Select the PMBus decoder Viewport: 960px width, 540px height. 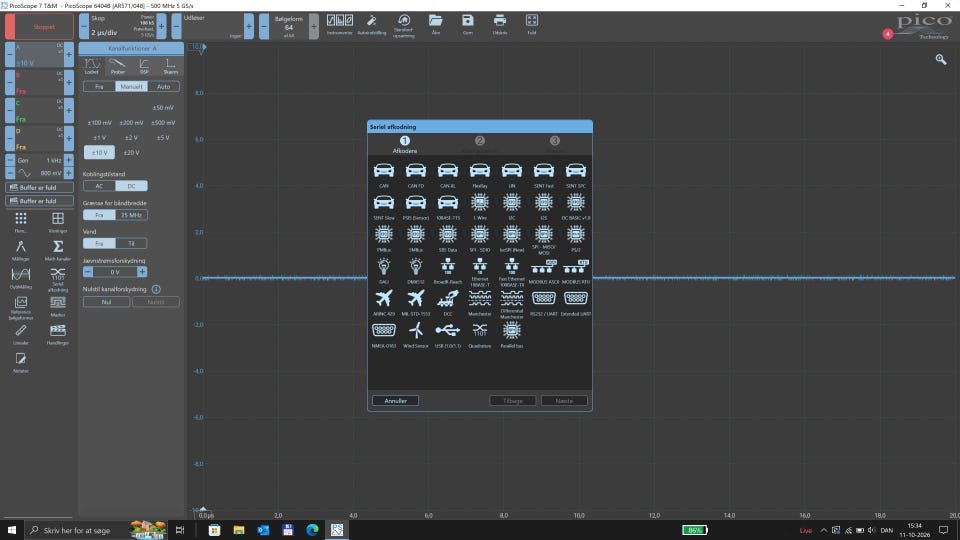(384, 234)
